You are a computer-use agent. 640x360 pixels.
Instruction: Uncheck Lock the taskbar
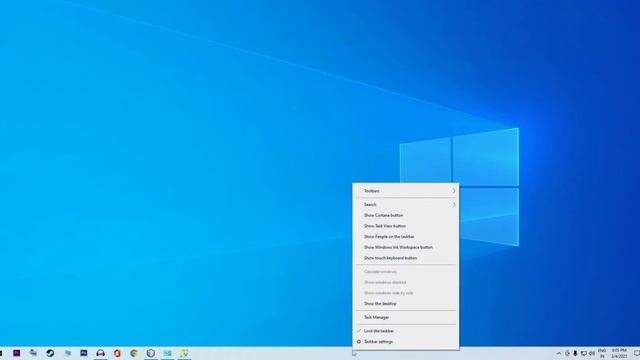point(406,331)
